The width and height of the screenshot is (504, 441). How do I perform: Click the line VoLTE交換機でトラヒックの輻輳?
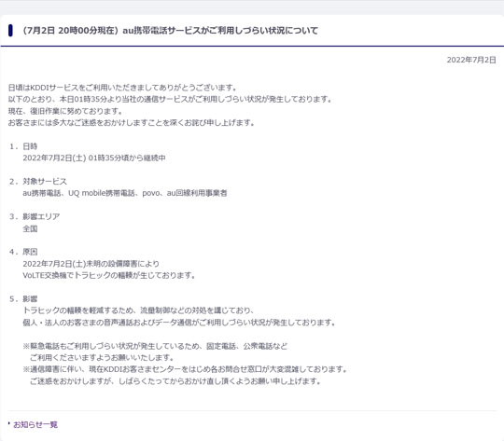point(109,275)
